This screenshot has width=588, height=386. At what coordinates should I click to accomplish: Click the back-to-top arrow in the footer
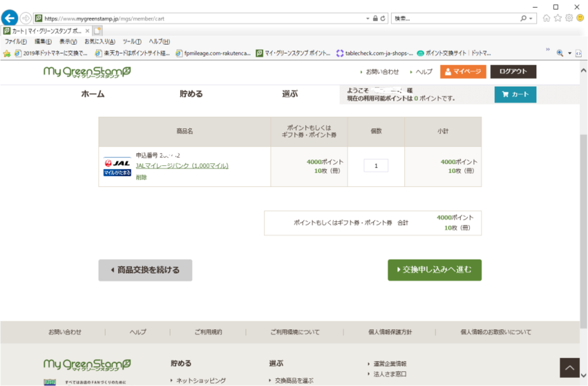pyautogui.click(x=569, y=368)
